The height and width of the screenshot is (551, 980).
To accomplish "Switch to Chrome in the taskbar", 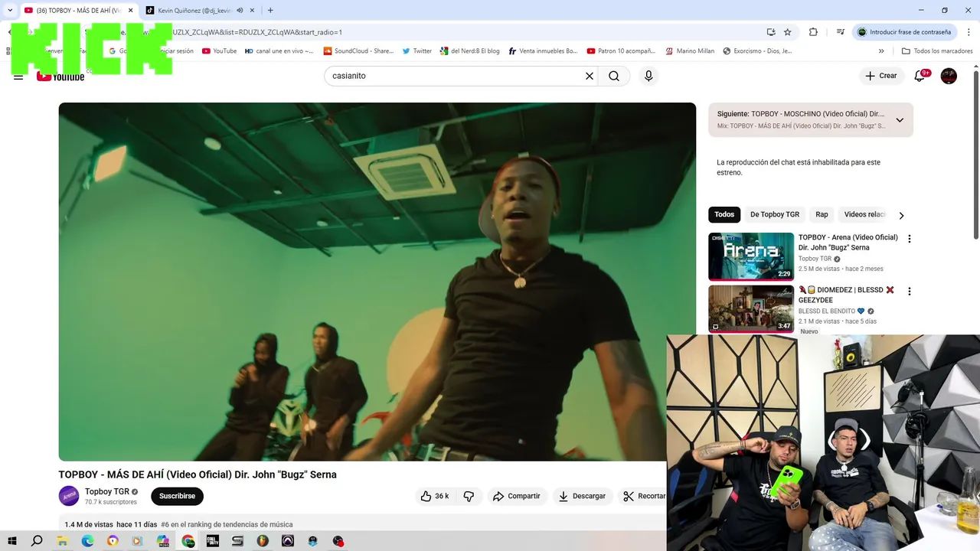I will click(x=188, y=541).
